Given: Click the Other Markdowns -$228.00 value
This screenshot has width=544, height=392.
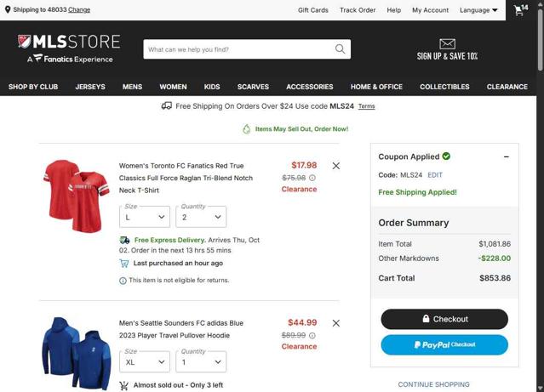Looking at the screenshot, I should click(x=495, y=258).
